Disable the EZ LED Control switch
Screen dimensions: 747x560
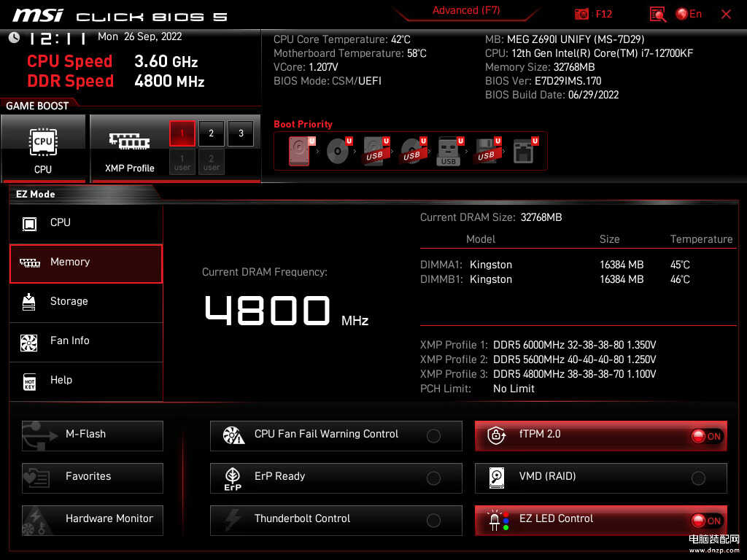coord(706,521)
